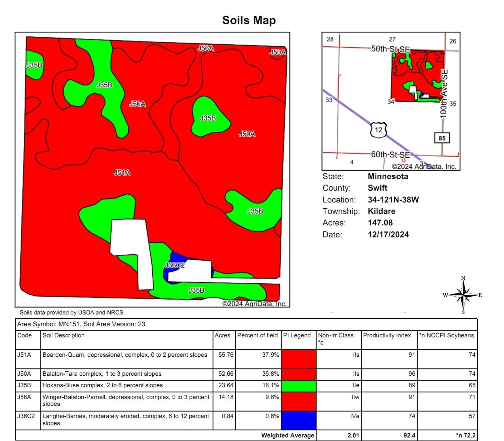This screenshot has width=504, height=441.
Task: Click the red J50A legend swatch
Action: pos(299,374)
